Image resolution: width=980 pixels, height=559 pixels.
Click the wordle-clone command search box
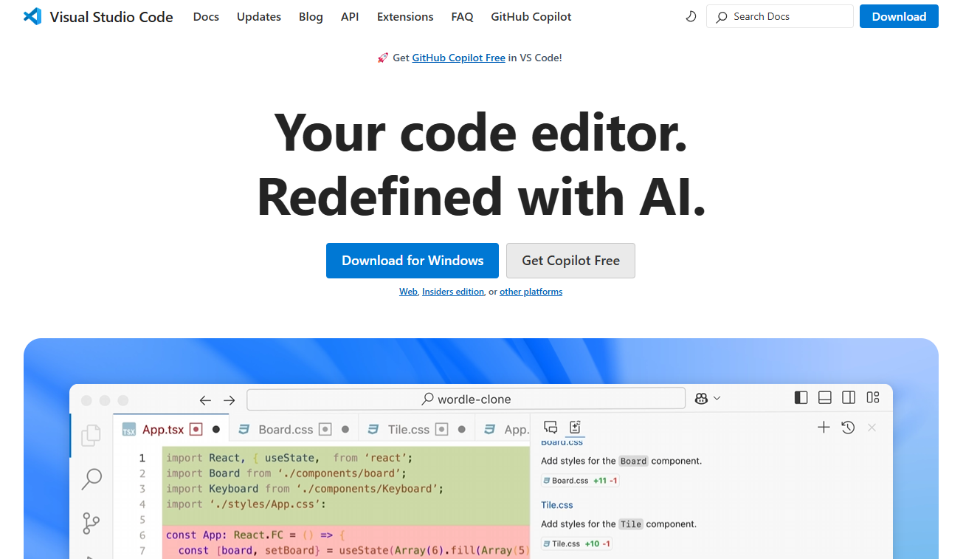click(x=466, y=399)
